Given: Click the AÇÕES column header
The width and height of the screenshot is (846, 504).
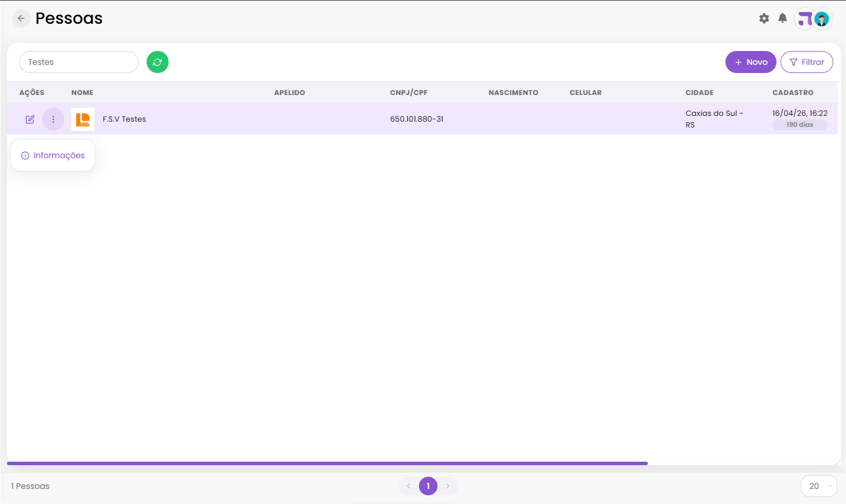Looking at the screenshot, I should 32,93.
